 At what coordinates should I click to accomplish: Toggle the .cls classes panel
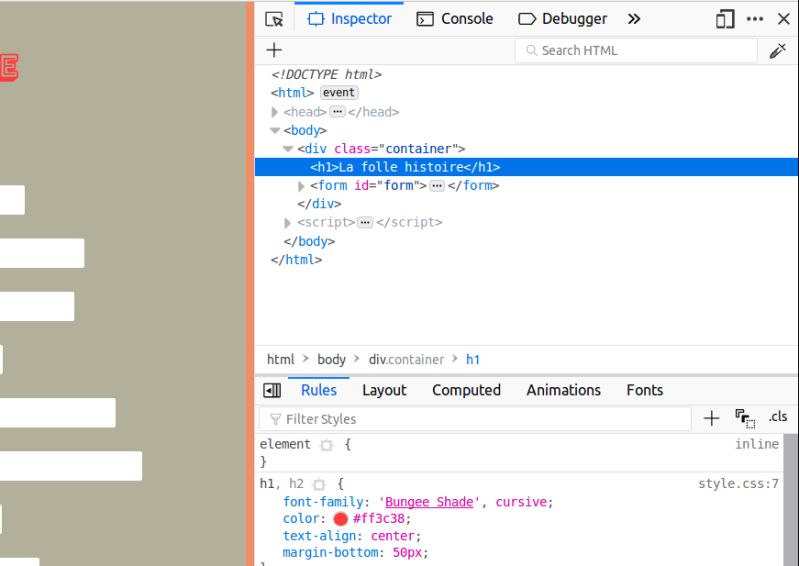click(x=778, y=417)
